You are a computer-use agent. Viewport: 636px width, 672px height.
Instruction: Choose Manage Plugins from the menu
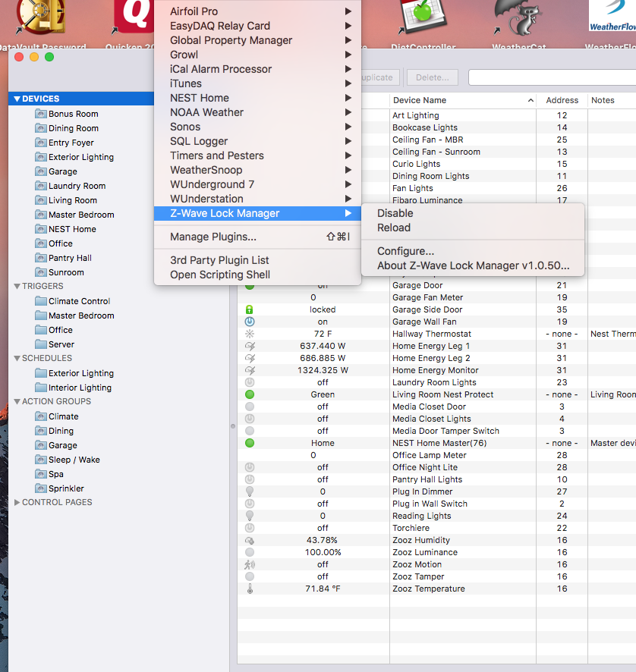tap(257, 237)
